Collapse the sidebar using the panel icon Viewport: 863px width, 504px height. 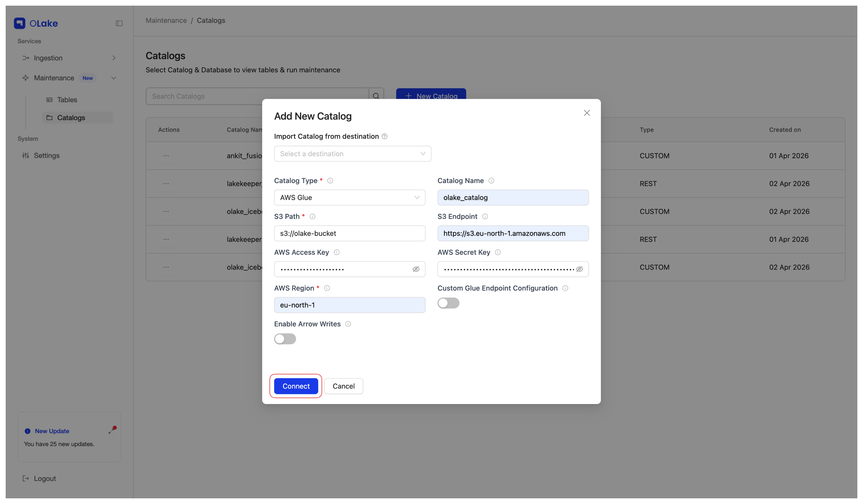pos(119,23)
